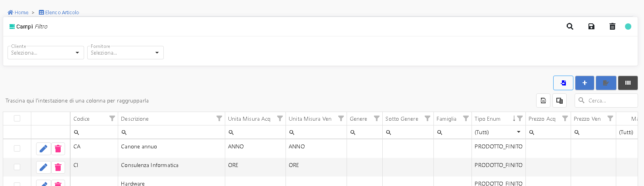Delete the Consulenza Informatica row

coord(58,167)
